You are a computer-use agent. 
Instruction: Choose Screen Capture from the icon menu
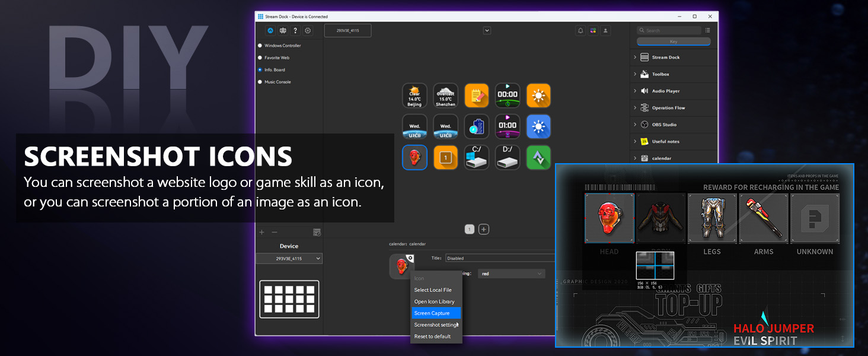[x=432, y=313]
